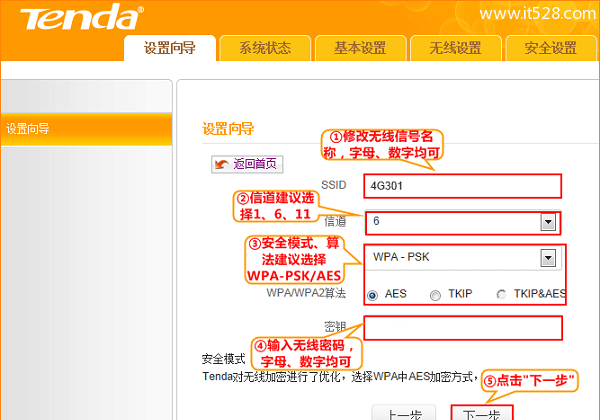Focus the SSID input field
The width and height of the screenshot is (600, 420).
[463, 186]
